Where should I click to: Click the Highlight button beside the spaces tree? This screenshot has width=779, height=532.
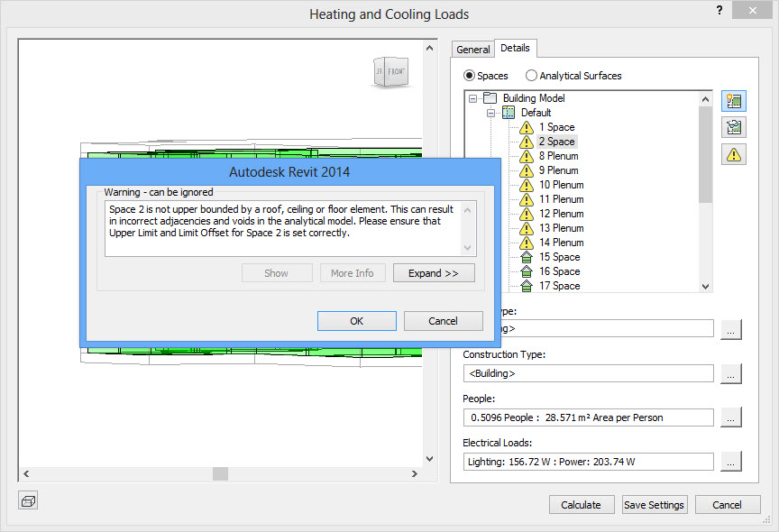[x=734, y=101]
